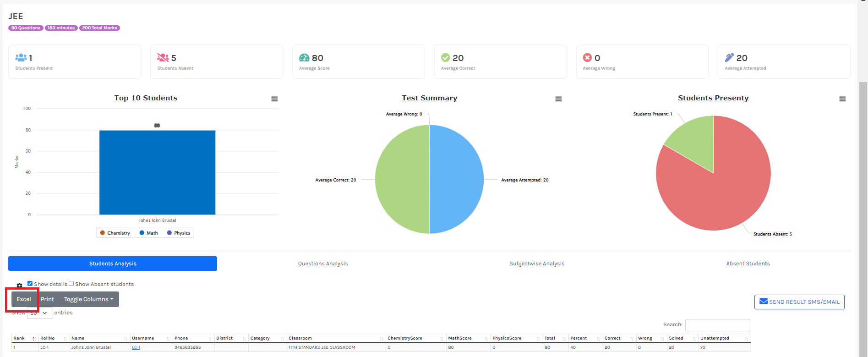868x357 pixels.
Task: Click the table Search input field
Action: coord(718,325)
